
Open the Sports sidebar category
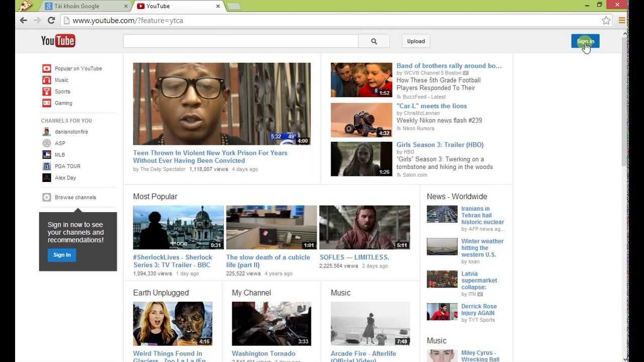click(x=62, y=92)
